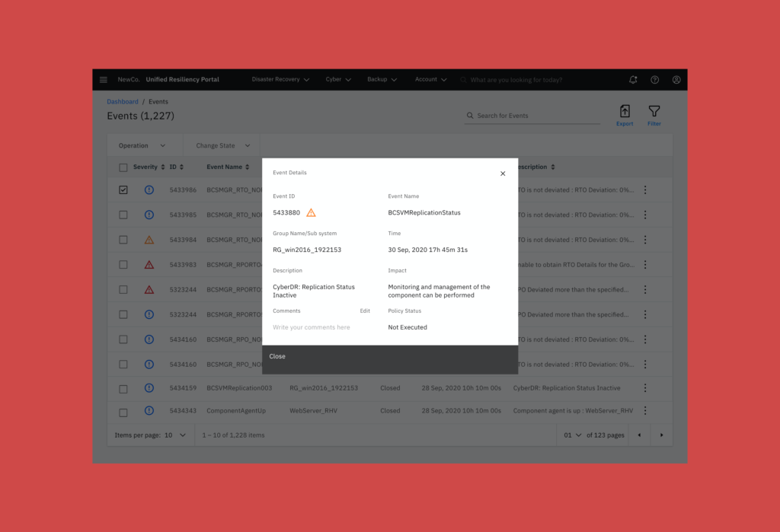Open the Filter funnel icon
780x532 pixels.
(654, 113)
